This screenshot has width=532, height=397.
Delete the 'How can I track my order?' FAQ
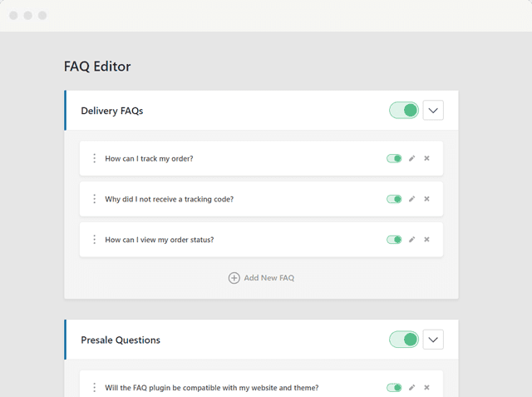click(426, 158)
